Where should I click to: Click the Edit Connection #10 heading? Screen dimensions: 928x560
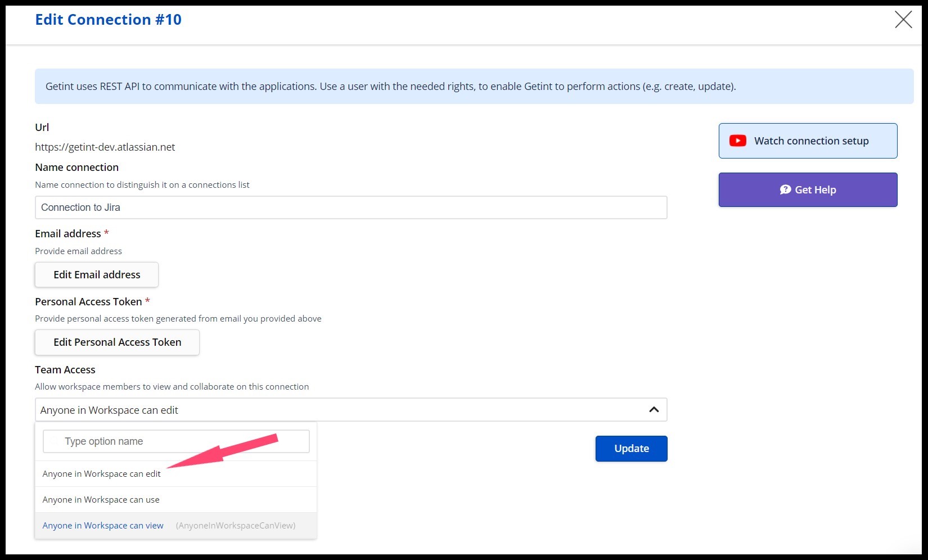click(x=109, y=20)
